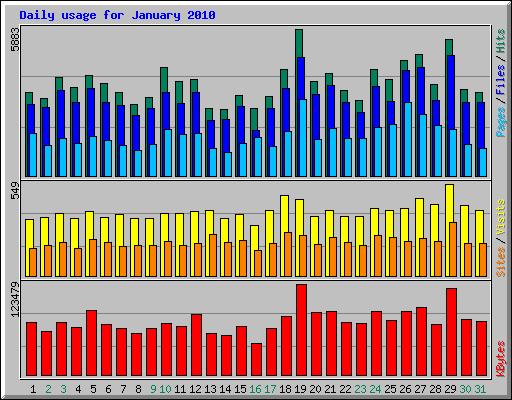Click the red KBytes bar for day 16

(256, 359)
